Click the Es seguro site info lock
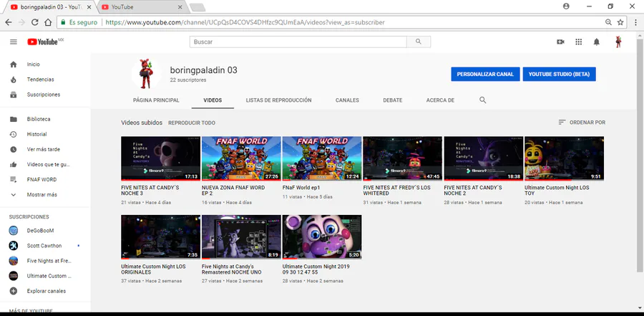The width and height of the screenshot is (644, 316). click(x=79, y=22)
